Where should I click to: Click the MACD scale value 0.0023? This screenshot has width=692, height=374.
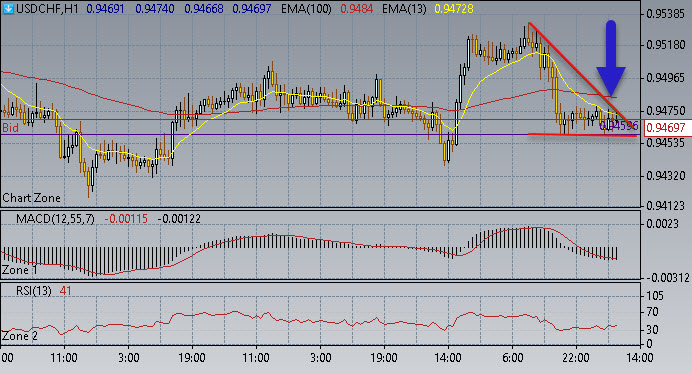tap(662, 224)
